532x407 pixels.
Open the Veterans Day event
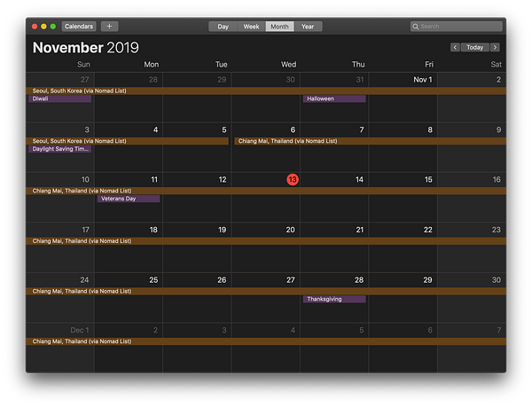tap(129, 199)
